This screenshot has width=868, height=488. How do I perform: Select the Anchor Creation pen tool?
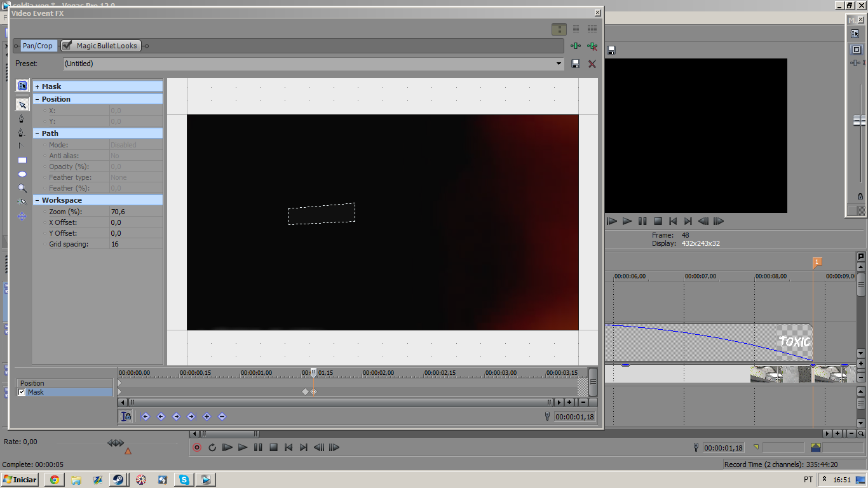coord(22,119)
